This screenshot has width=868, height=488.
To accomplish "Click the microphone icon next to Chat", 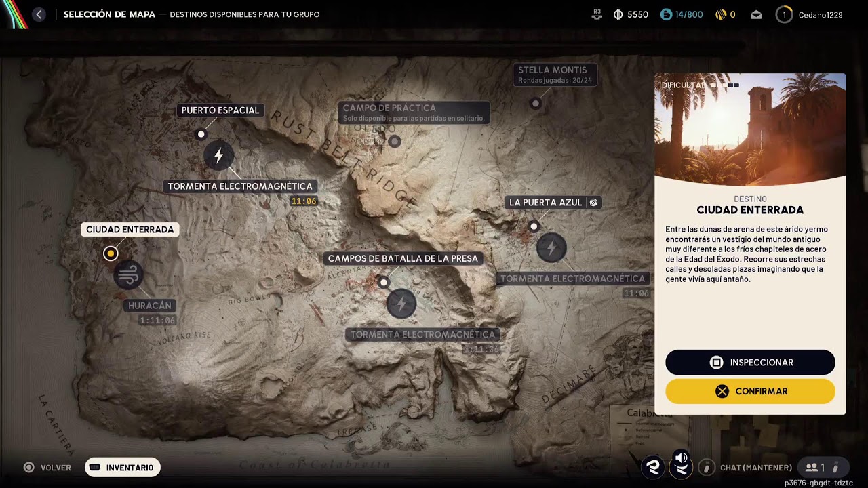I will pyautogui.click(x=706, y=467).
